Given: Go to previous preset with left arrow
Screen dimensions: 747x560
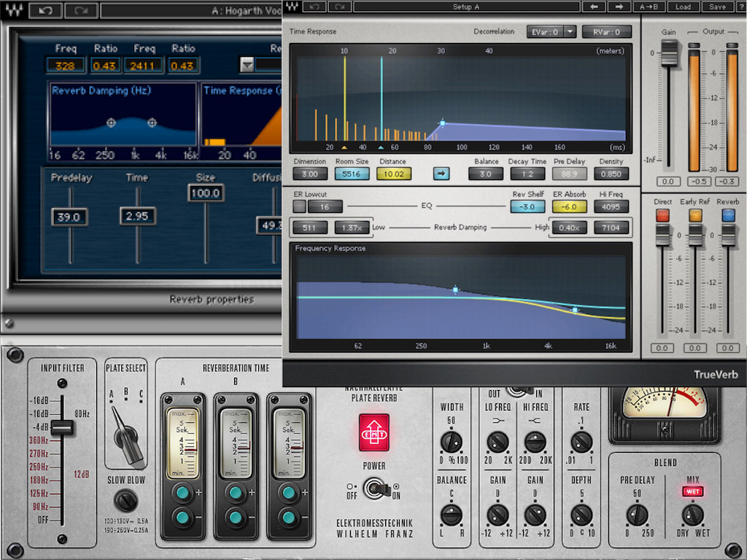Looking at the screenshot, I should (x=594, y=7).
